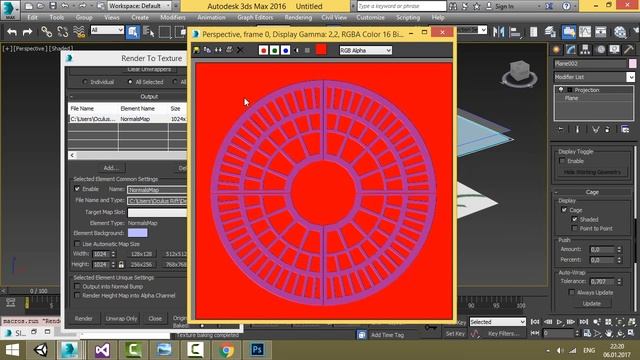
Task: Click Configure Modifier Sets icon below stack
Action: (625, 129)
